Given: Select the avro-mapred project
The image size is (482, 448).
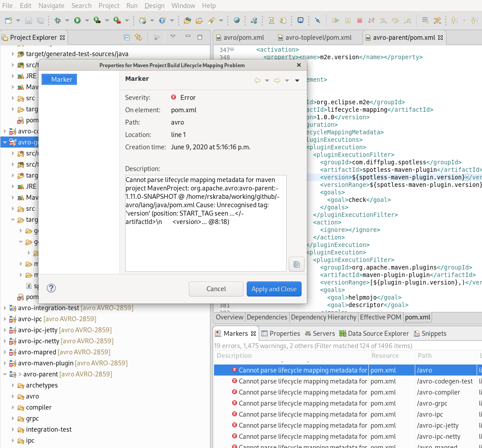Looking at the screenshot, I should click(x=60, y=352).
